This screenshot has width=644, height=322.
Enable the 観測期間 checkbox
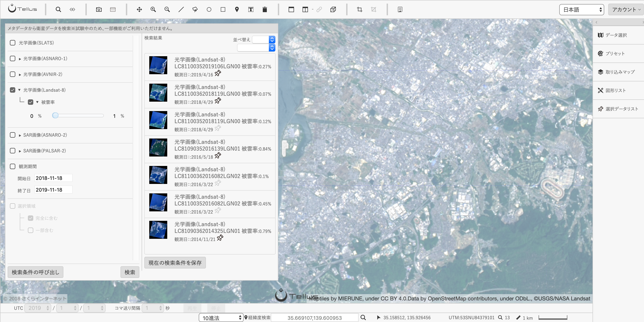tap(13, 166)
